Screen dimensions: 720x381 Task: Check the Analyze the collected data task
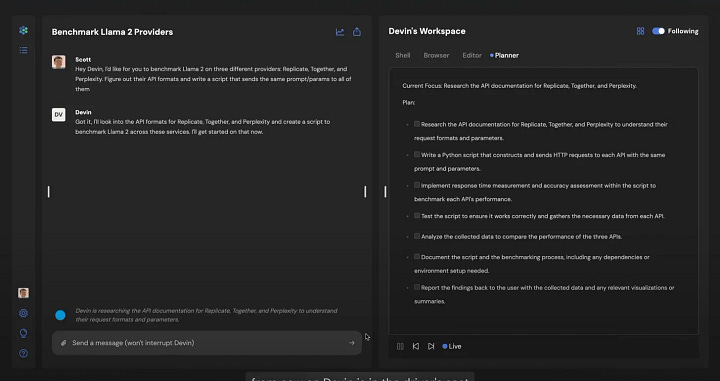[x=417, y=236]
